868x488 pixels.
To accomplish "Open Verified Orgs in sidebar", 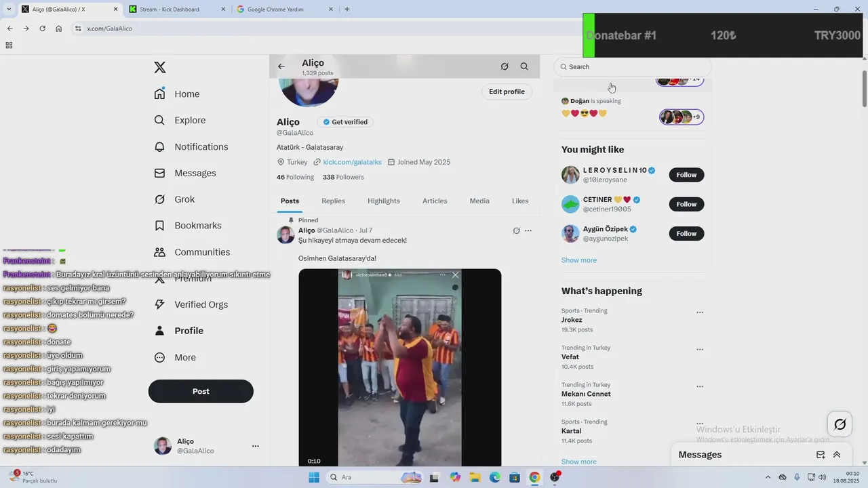I will (191, 305).
